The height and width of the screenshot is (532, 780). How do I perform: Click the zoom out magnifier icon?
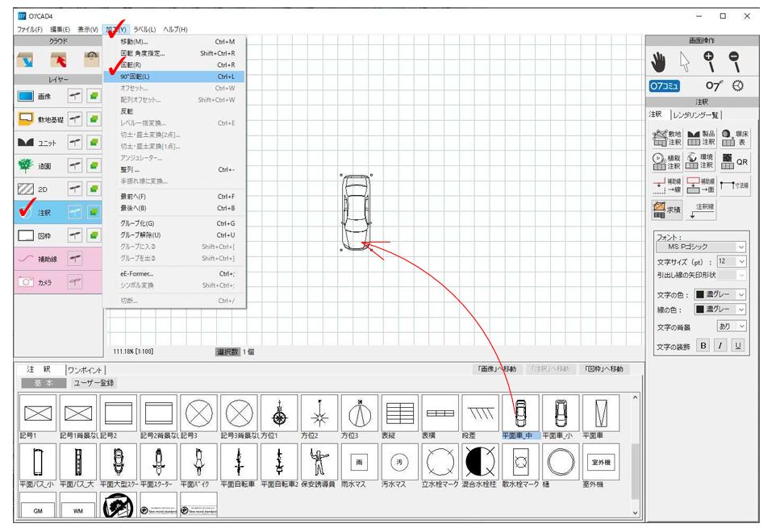click(x=735, y=61)
